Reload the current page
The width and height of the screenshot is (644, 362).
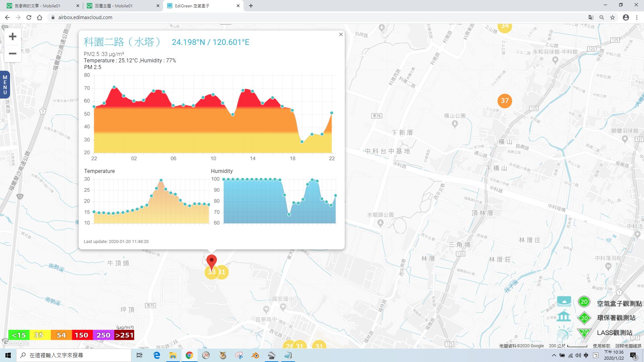coord(29,17)
